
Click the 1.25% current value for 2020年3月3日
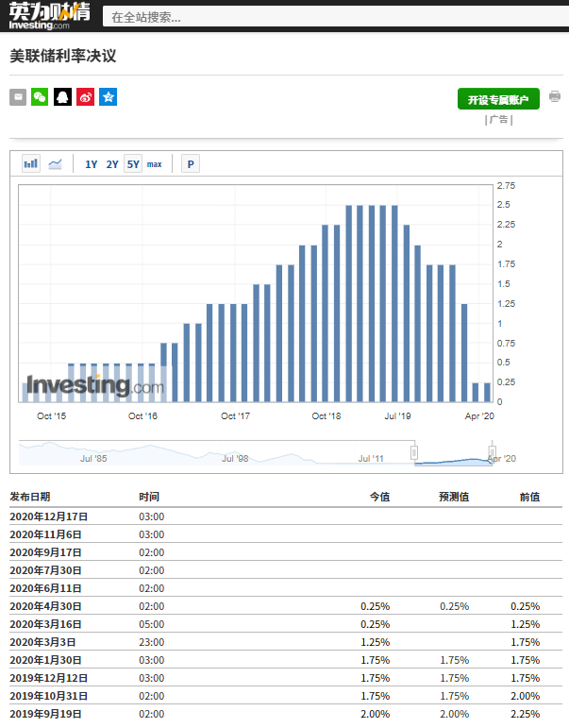tap(375, 642)
